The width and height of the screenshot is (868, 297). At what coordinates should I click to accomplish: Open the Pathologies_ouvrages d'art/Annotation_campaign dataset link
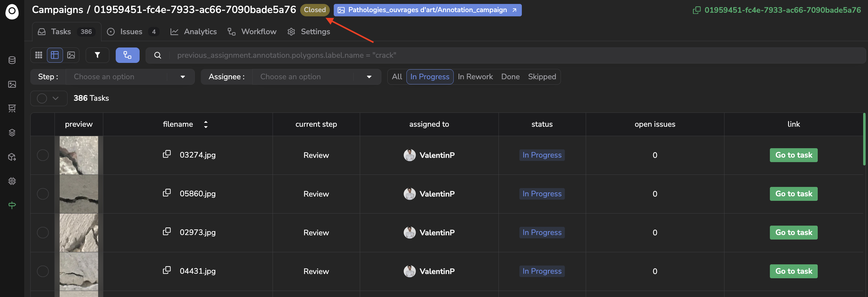click(427, 10)
